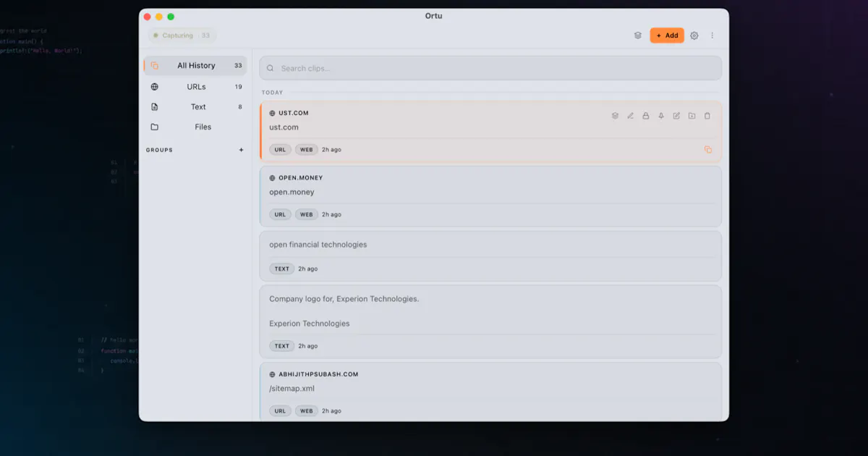The image size is (868, 456).
Task: Click the globe icon beside ABHIJITHPSUBASH.COM
Action: [x=273, y=375]
